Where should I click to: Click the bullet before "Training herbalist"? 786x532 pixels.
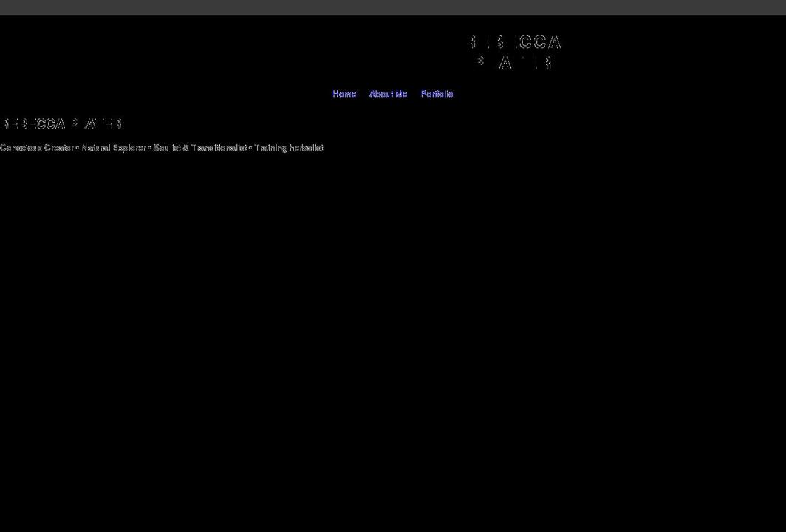click(x=250, y=148)
